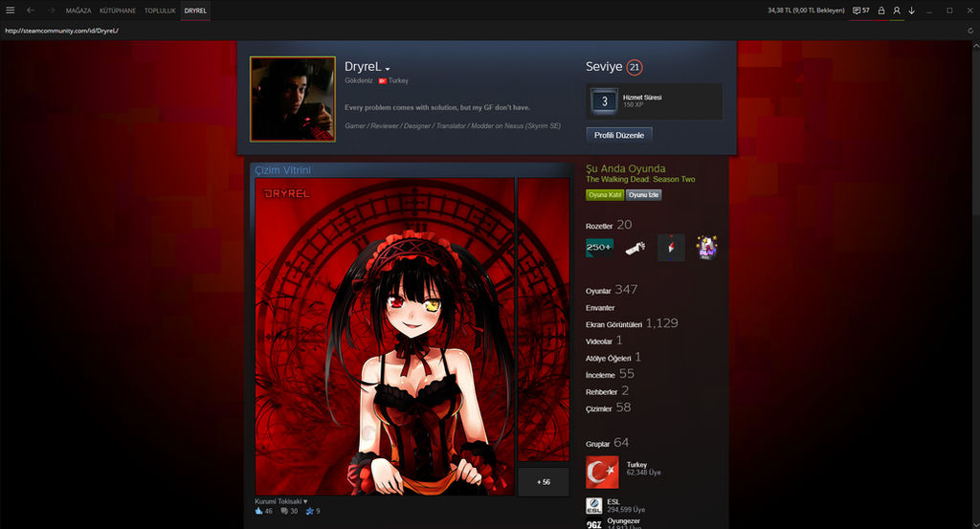Screen dimensions: 980x529
Task: Open the Çizimler 58 link
Action: 608,408
